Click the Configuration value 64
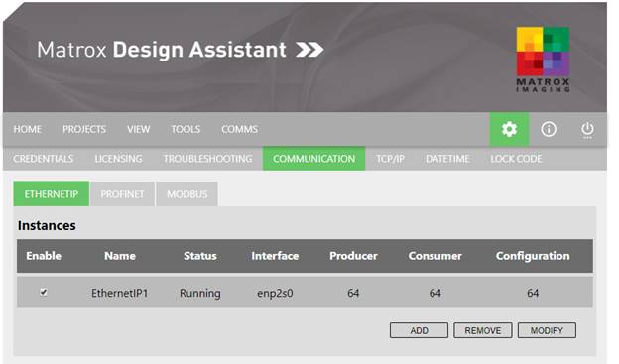619x364 pixels. point(533,293)
